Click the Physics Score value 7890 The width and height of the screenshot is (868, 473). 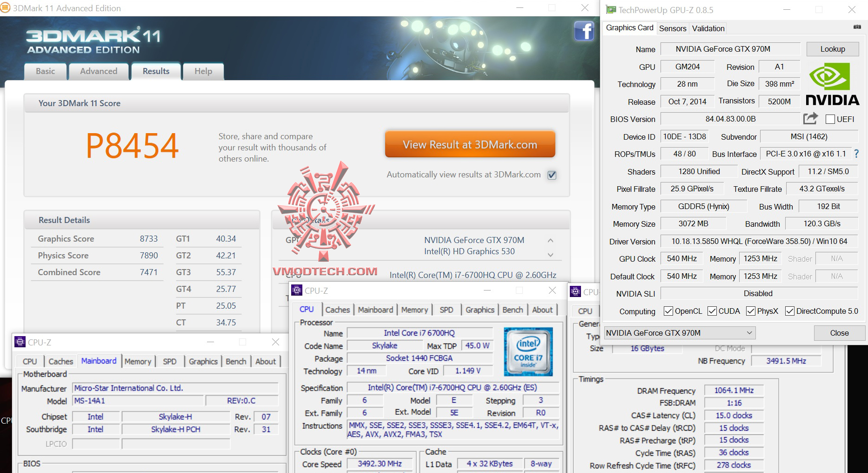click(x=149, y=256)
